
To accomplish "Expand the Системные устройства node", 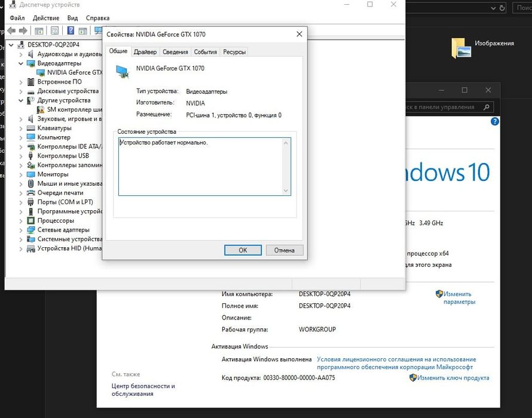I will tap(21, 239).
